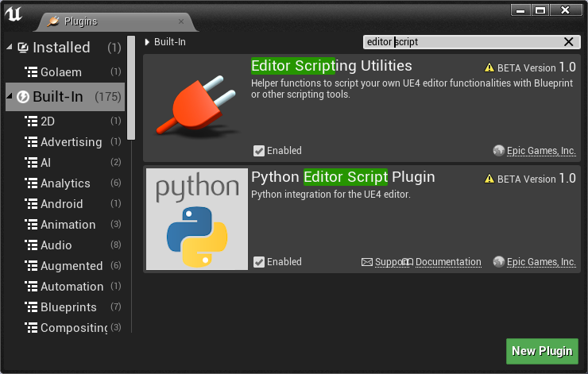The height and width of the screenshot is (374, 588).
Task: Click the Blueprints category list icon
Action: coord(31,307)
